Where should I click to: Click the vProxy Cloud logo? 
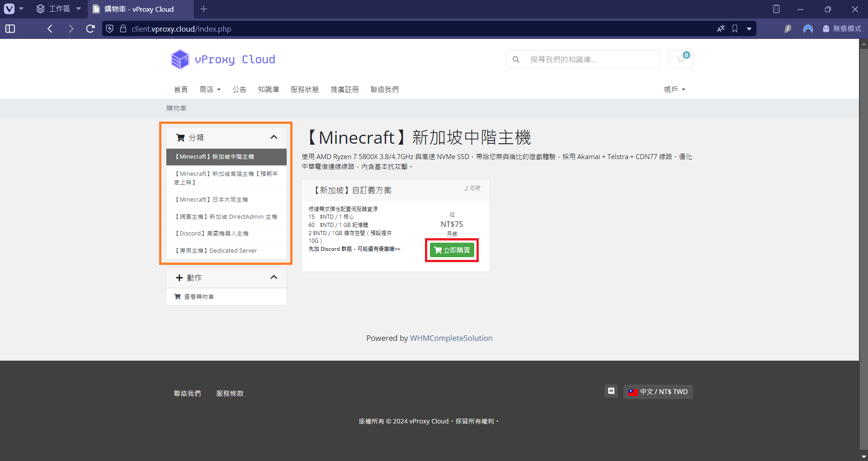223,59
